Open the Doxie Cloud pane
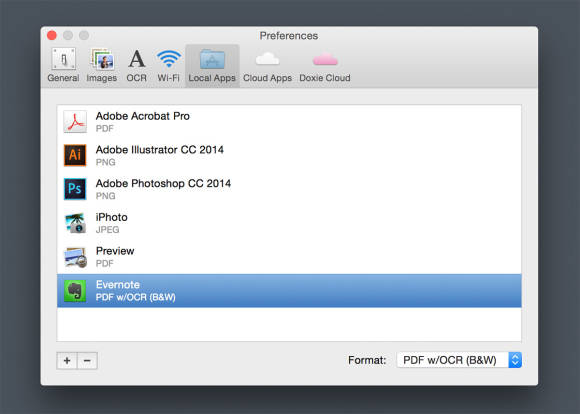The width and height of the screenshot is (580, 414). coord(325,65)
